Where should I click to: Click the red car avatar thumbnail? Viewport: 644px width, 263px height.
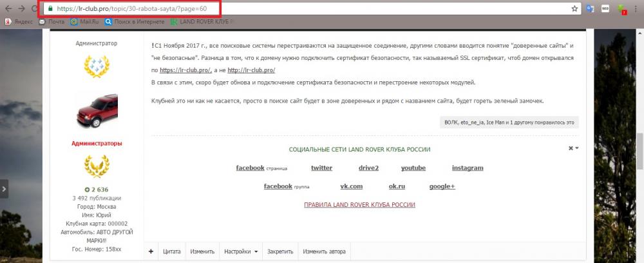click(97, 108)
